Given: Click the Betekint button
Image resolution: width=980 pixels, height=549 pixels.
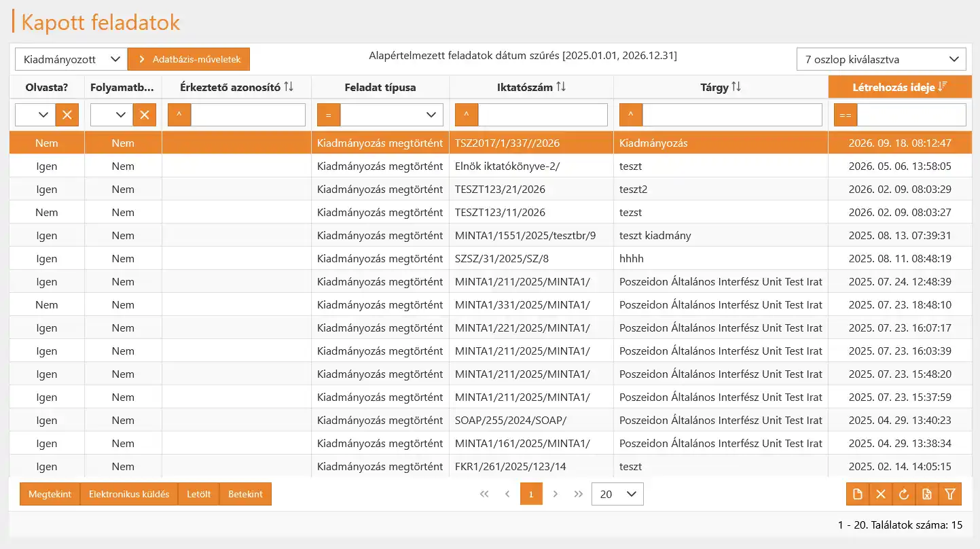Looking at the screenshot, I should (x=245, y=494).
